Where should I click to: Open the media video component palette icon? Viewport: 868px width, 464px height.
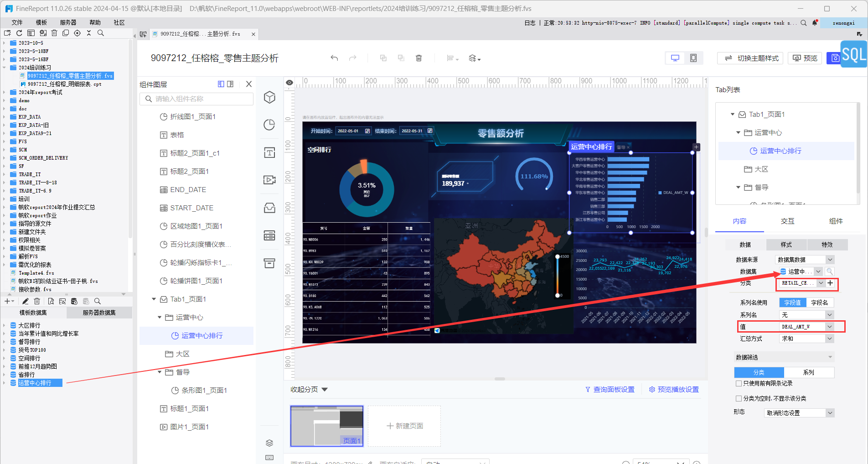point(269,180)
